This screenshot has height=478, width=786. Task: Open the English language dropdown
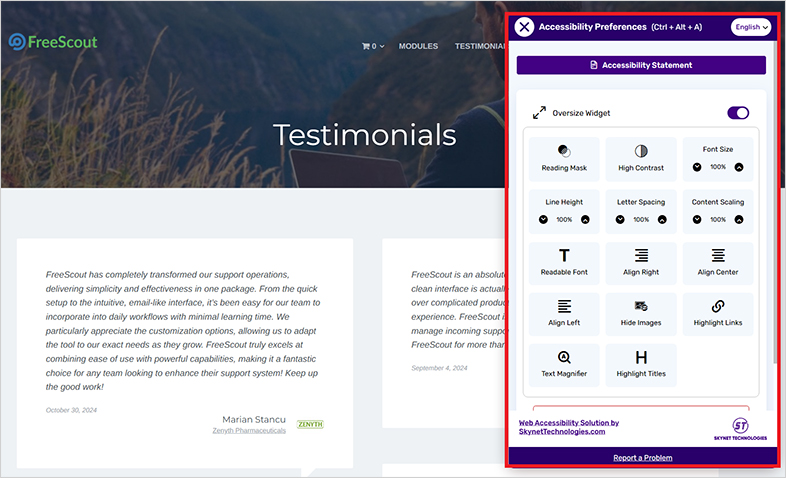pos(750,27)
